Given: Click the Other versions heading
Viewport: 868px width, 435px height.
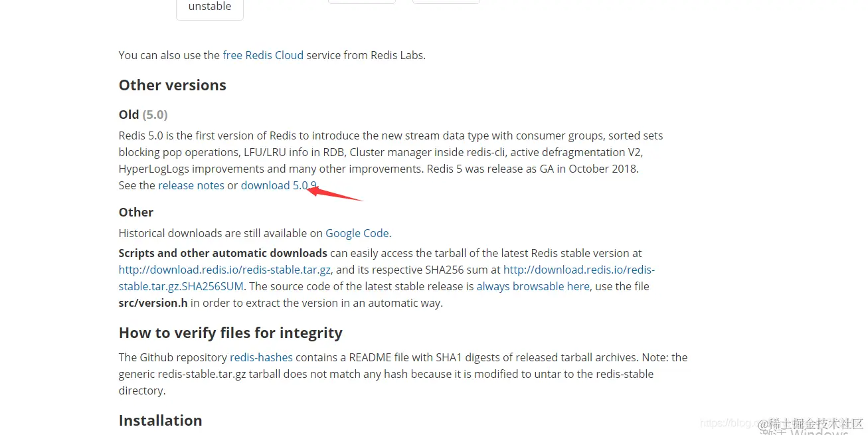Looking at the screenshot, I should [173, 85].
